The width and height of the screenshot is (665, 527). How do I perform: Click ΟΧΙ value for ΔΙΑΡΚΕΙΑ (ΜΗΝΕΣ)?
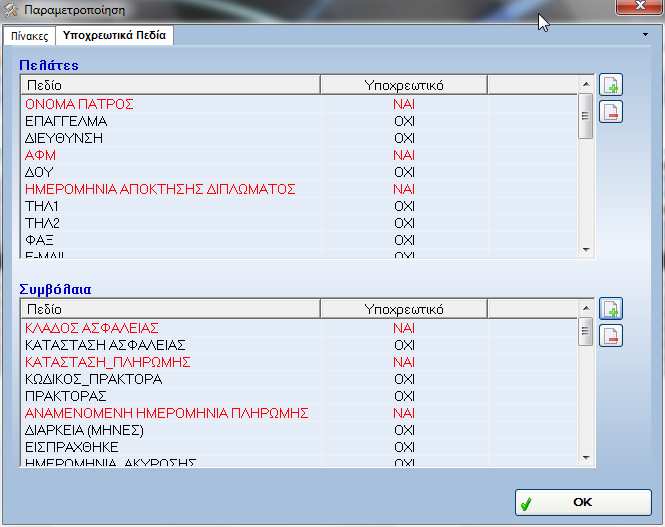tap(404, 430)
